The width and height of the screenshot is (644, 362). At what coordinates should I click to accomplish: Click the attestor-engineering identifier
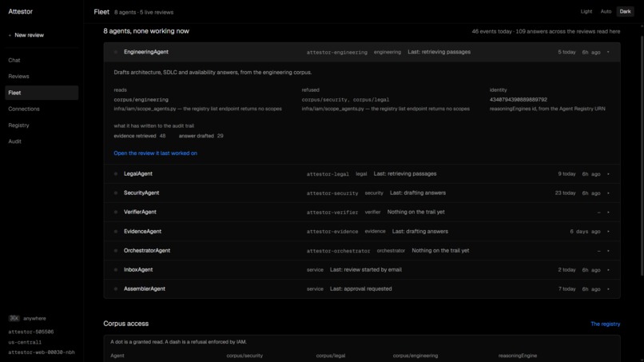(337, 53)
